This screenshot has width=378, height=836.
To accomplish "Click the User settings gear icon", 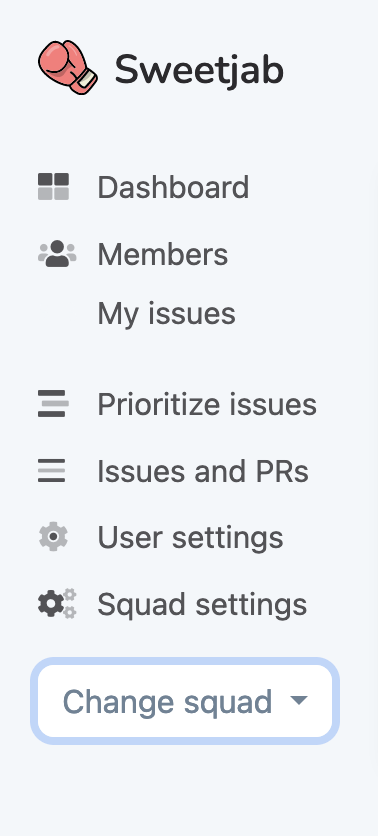I will pyautogui.click(x=53, y=537).
